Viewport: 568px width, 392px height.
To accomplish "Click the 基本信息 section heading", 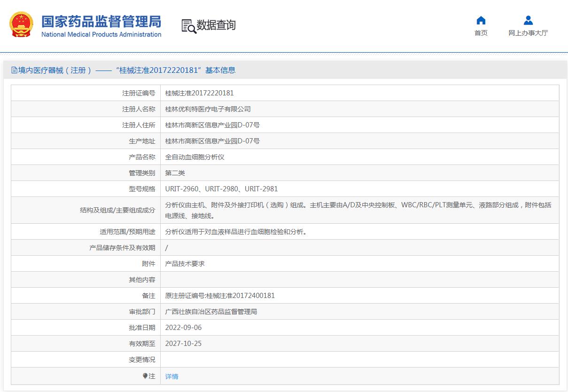I will point(220,71).
